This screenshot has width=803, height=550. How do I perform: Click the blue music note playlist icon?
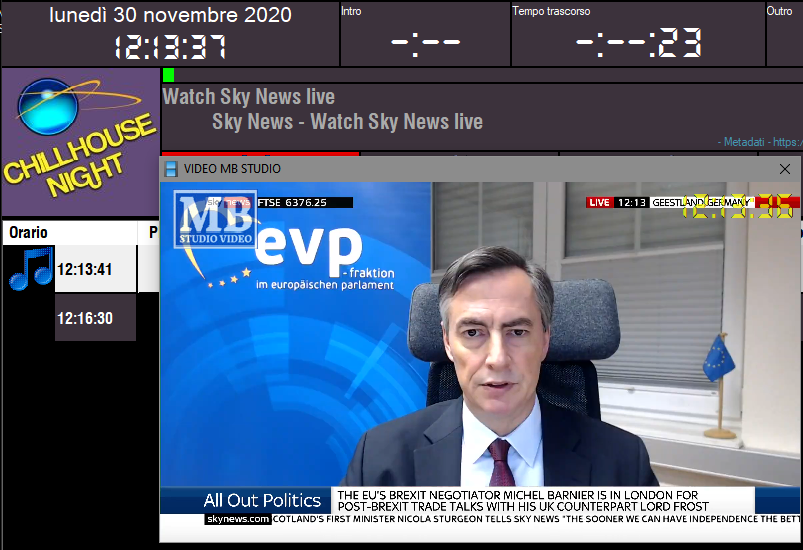click(x=31, y=268)
